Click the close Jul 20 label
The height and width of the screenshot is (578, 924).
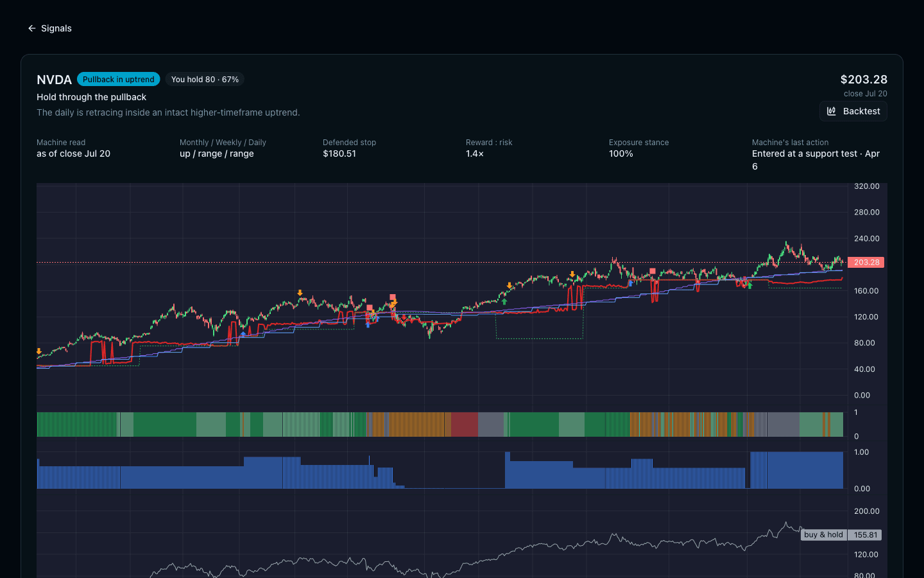865,94
